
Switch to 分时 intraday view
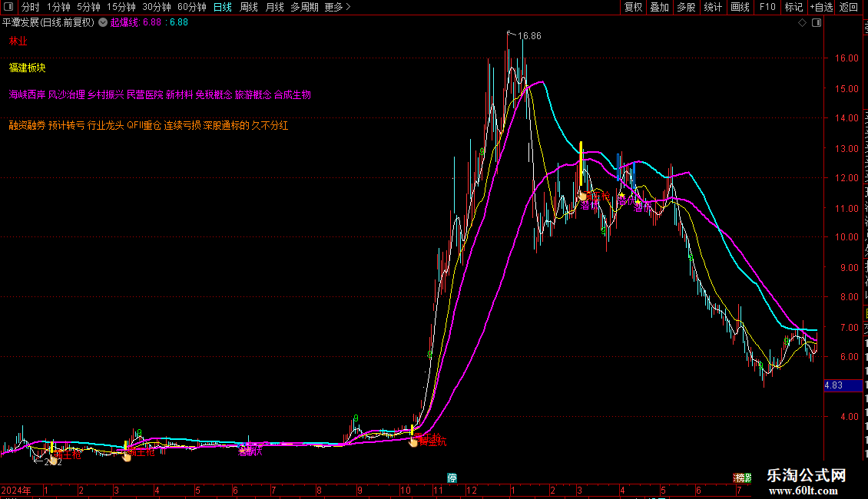31,7
